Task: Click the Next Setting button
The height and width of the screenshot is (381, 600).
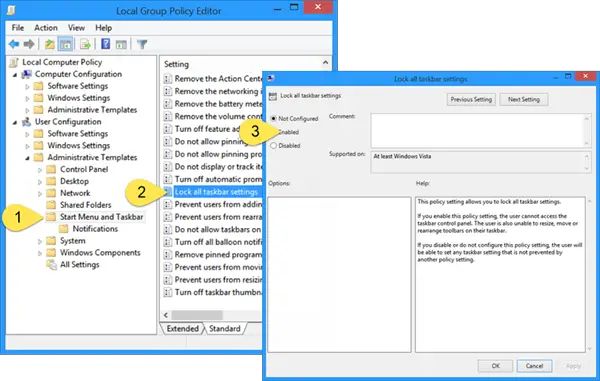Action: [x=523, y=99]
